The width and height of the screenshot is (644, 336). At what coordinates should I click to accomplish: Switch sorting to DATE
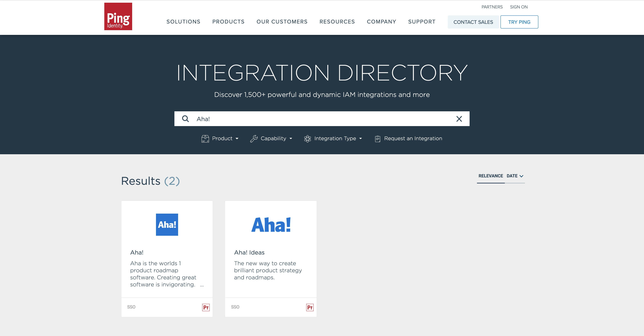[x=513, y=176]
